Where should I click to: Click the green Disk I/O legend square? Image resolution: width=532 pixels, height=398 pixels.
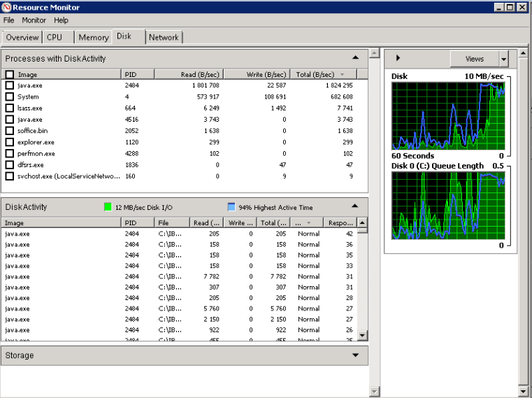[x=108, y=207]
